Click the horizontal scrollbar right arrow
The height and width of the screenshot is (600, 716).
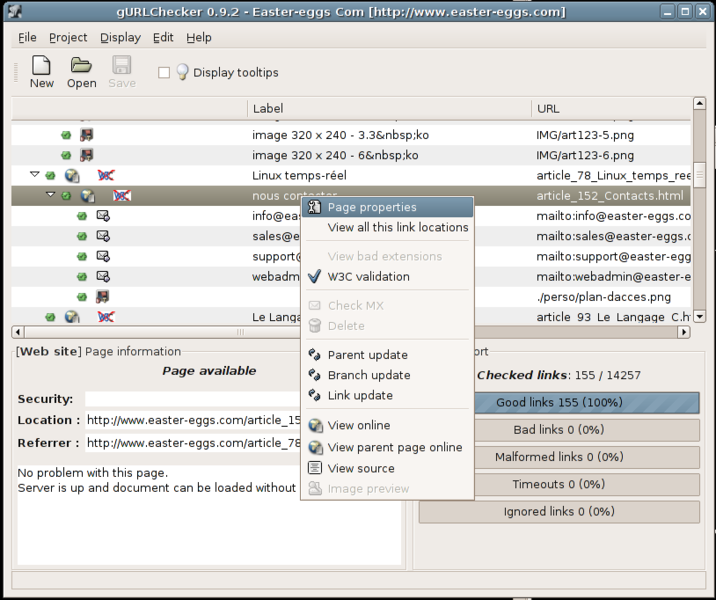[x=684, y=332]
